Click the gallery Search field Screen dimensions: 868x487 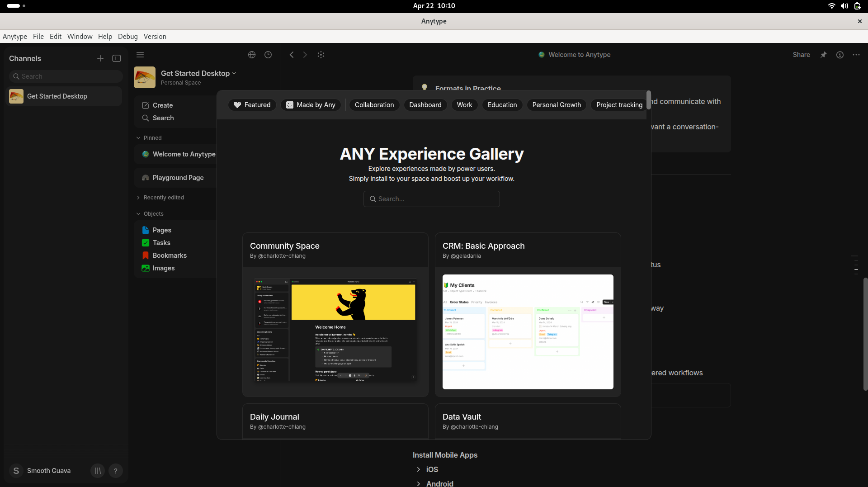(431, 199)
